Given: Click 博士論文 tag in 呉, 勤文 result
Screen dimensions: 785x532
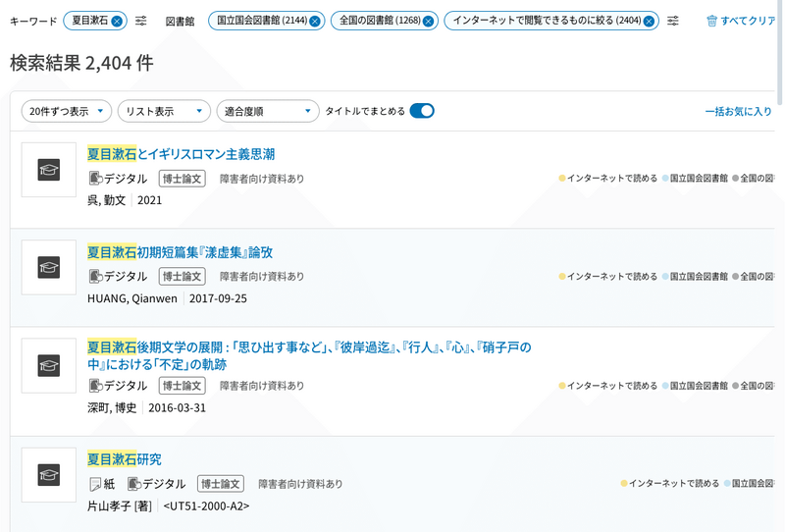Looking at the screenshot, I should (183, 179).
